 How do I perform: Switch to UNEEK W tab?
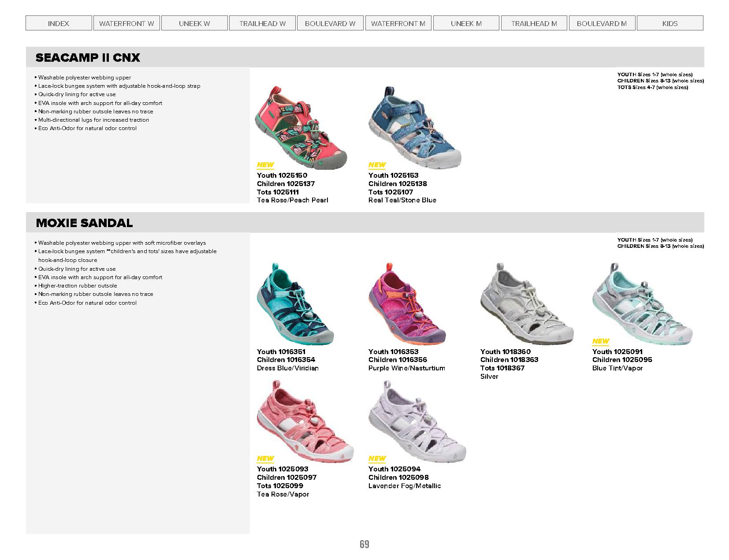(x=194, y=23)
